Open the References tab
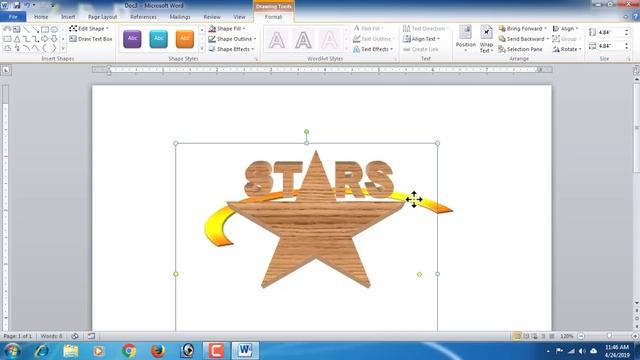640x360 pixels. click(x=143, y=17)
